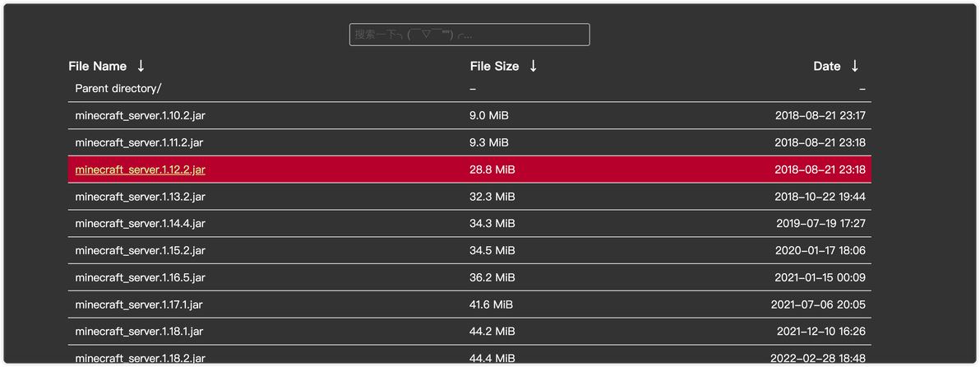Screen dimensions: 980x367
Task: Click the sort arrow next to Date
Action: [854, 66]
